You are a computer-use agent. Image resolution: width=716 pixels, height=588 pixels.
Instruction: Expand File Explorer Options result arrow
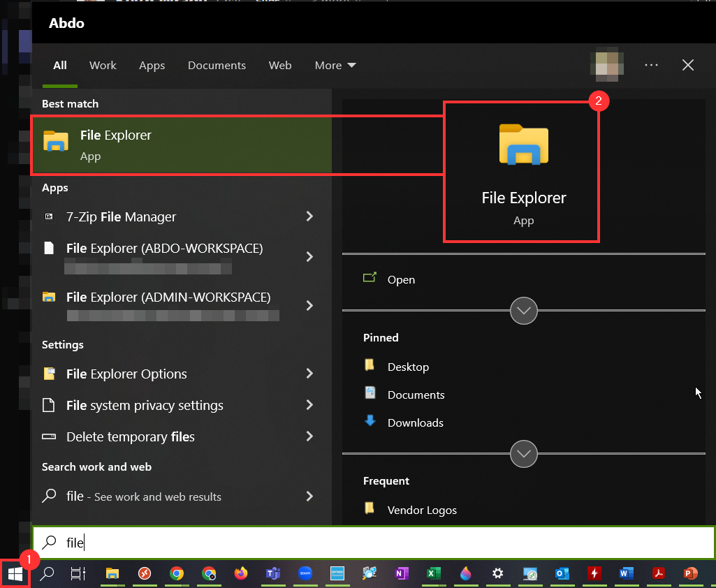click(x=309, y=374)
